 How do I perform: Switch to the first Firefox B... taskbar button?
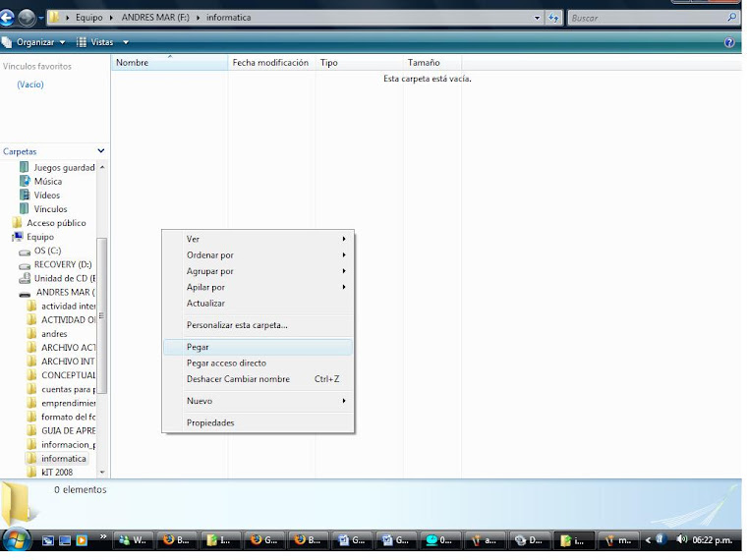click(x=177, y=540)
